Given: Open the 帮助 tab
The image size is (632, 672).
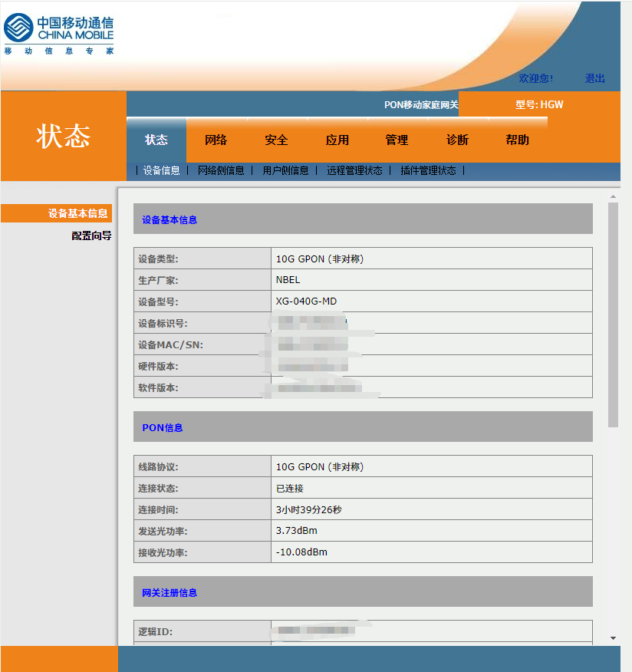Looking at the screenshot, I should 517,140.
